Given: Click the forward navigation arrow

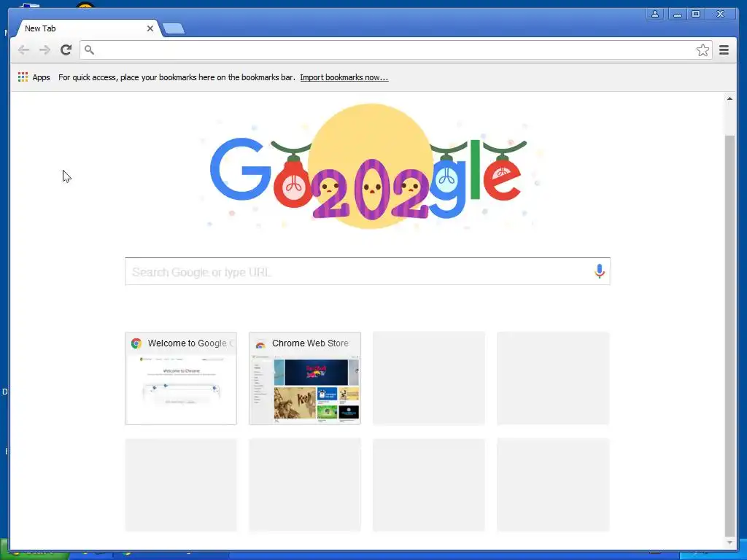Looking at the screenshot, I should pyautogui.click(x=44, y=50).
